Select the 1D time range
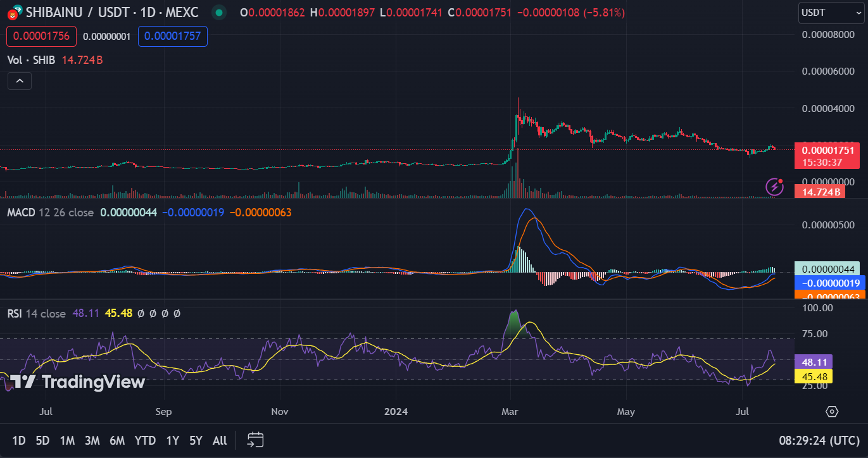 click(x=19, y=441)
